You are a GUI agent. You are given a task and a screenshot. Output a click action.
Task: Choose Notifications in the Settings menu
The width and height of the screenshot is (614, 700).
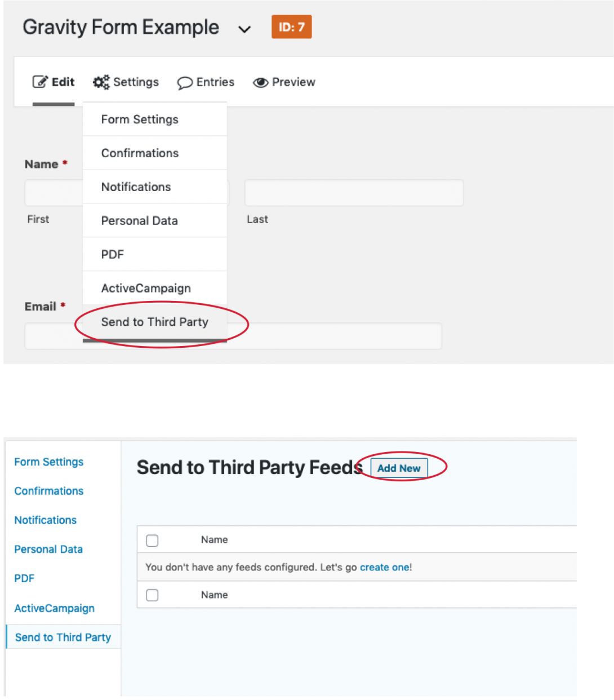136,187
